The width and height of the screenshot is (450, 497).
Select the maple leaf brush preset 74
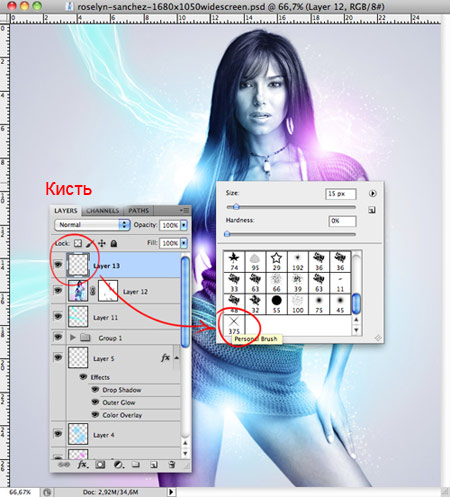tap(234, 261)
